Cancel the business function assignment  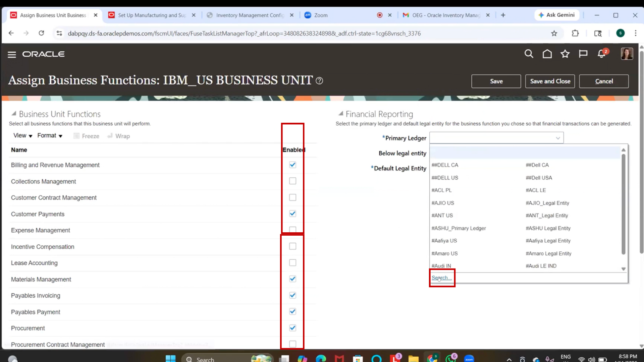(604, 81)
